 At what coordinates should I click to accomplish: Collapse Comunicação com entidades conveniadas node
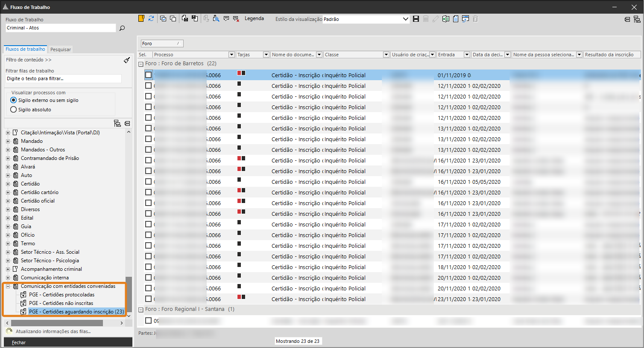click(8, 286)
